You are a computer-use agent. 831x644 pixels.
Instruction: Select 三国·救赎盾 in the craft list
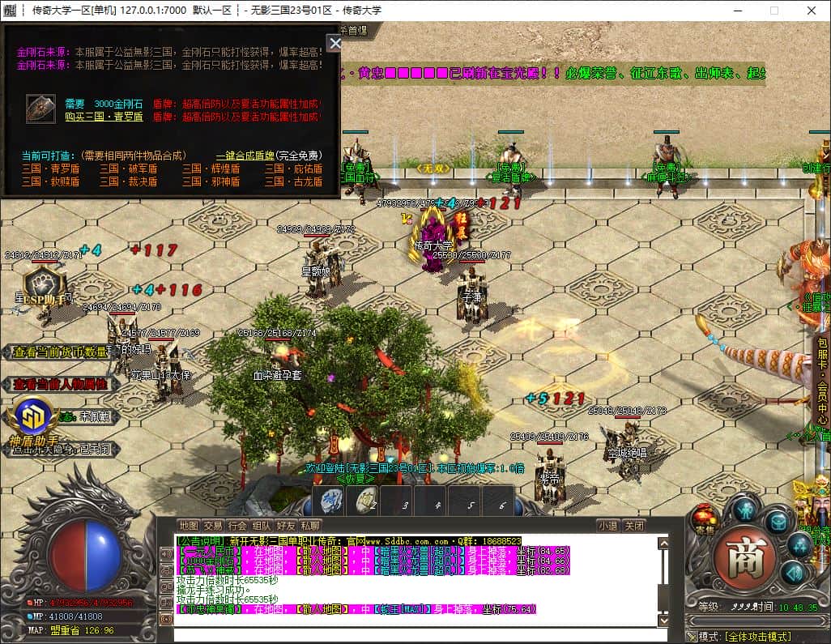[x=51, y=181]
